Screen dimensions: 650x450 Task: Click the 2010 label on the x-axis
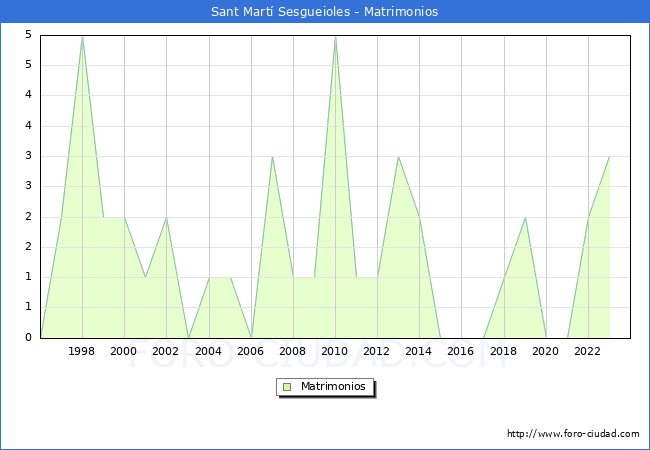[x=335, y=351]
